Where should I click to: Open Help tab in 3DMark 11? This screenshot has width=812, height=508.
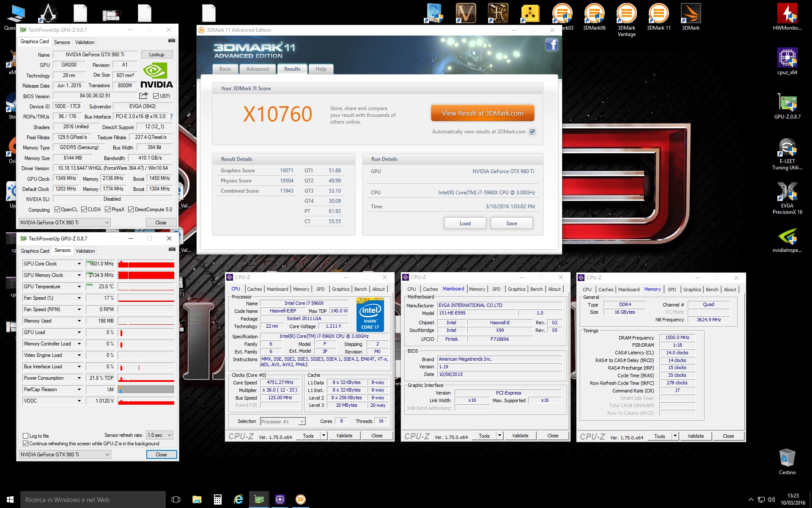coord(321,69)
